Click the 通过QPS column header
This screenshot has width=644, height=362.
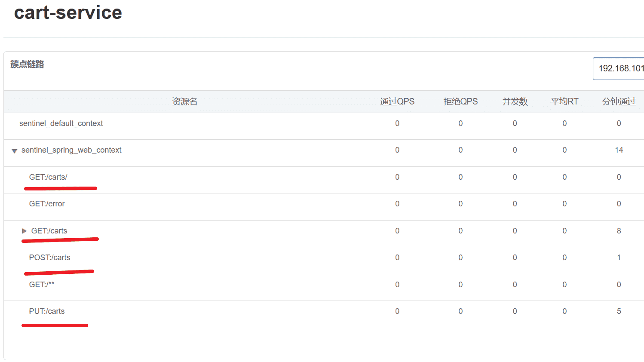[397, 101]
